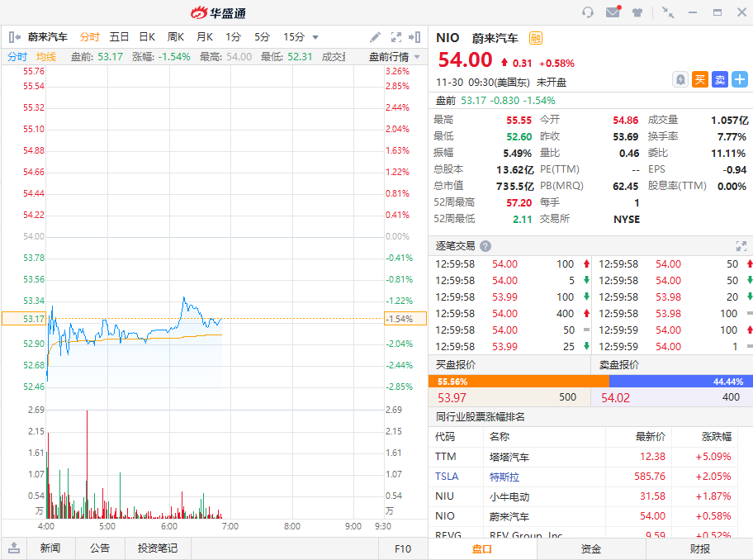Viewport: 753px width, 560px height.
Task: Open the 公告 tab
Action: tap(100, 548)
